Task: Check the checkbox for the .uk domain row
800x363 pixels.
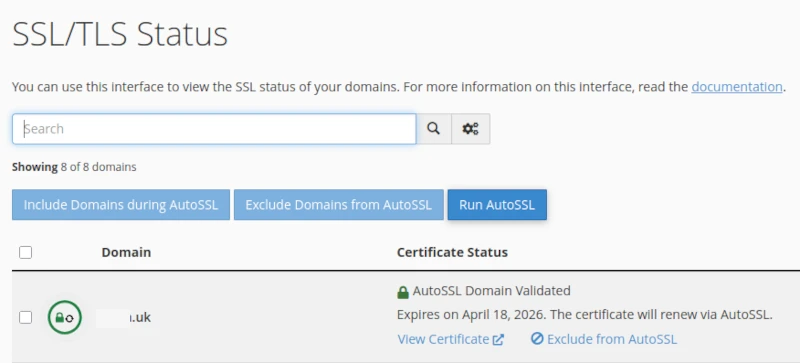Action: pos(26,318)
